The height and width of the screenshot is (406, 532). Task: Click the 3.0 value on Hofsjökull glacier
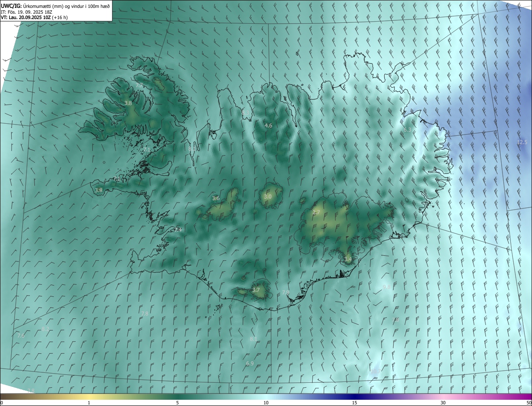[268, 196]
